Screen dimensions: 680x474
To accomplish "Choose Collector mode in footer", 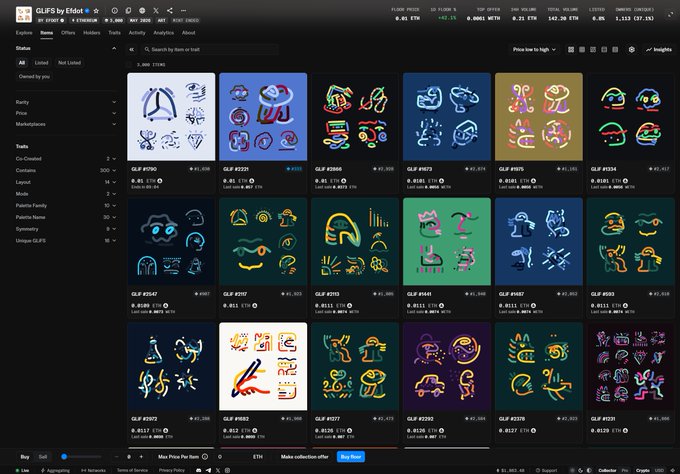I will point(607,470).
